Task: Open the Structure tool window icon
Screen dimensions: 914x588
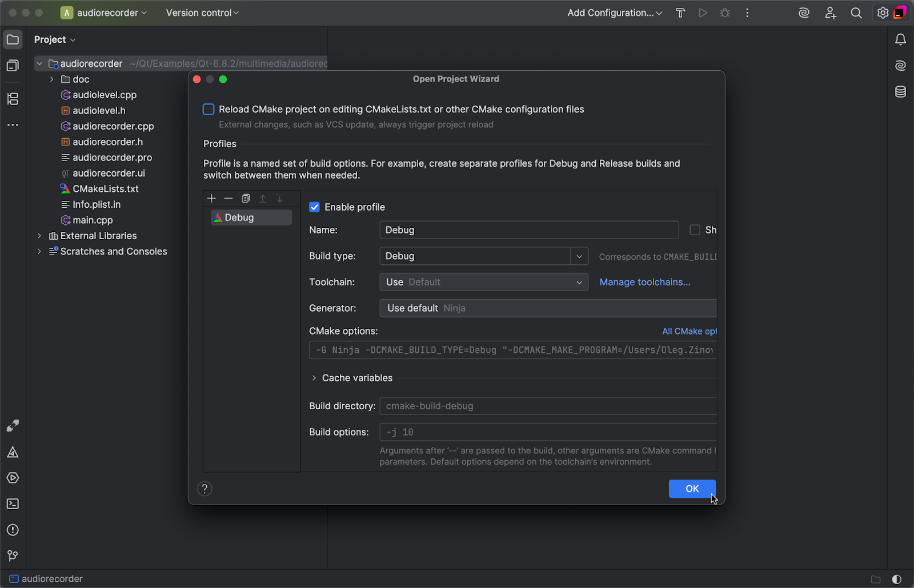Action: click(13, 99)
